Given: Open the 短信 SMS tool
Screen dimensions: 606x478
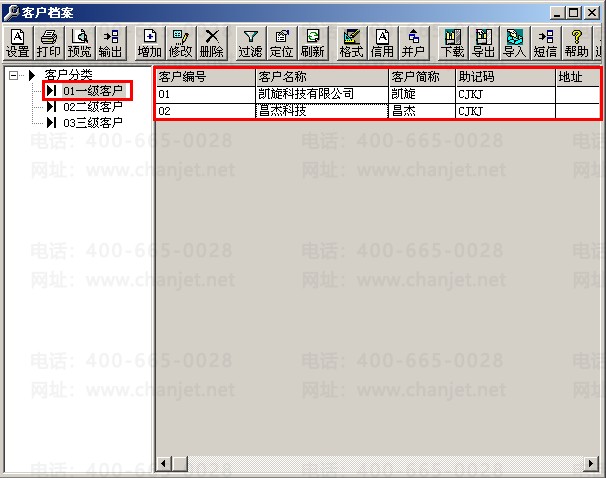Looking at the screenshot, I should click(x=545, y=43).
